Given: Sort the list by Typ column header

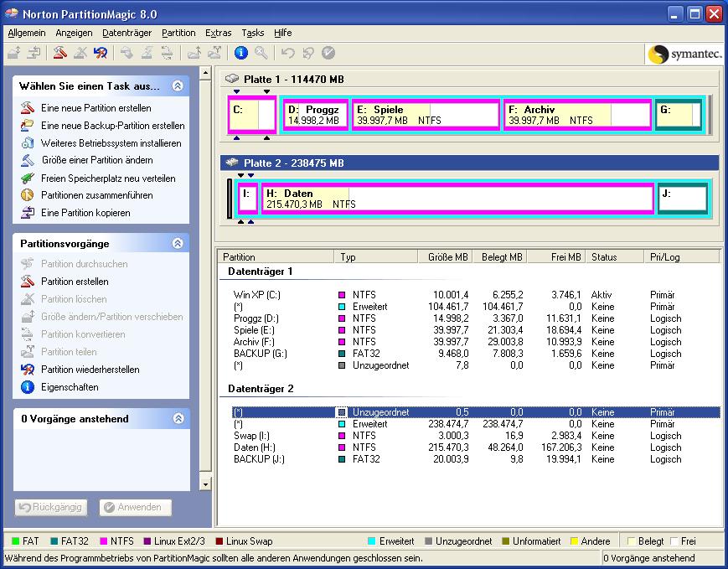Looking at the screenshot, I should click(x=375, y=257).
